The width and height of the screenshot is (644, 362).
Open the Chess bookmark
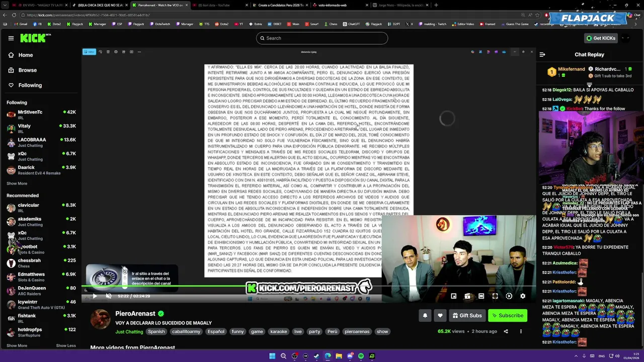[331, 24]
